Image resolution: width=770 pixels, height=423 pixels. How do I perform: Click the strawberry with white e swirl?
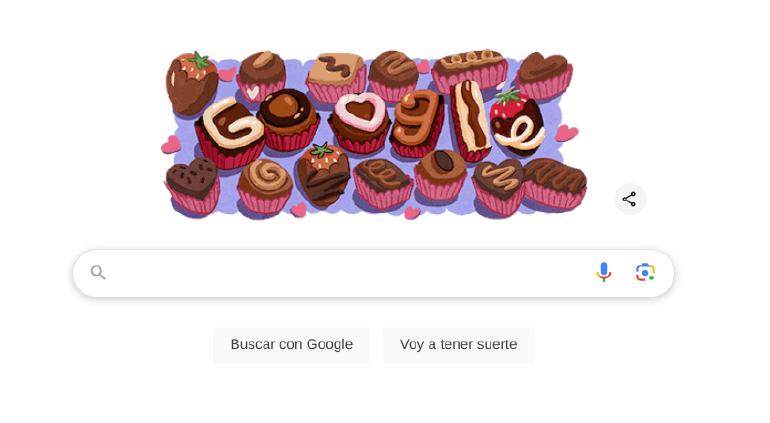pyautogui.click(x=517, y=122)
